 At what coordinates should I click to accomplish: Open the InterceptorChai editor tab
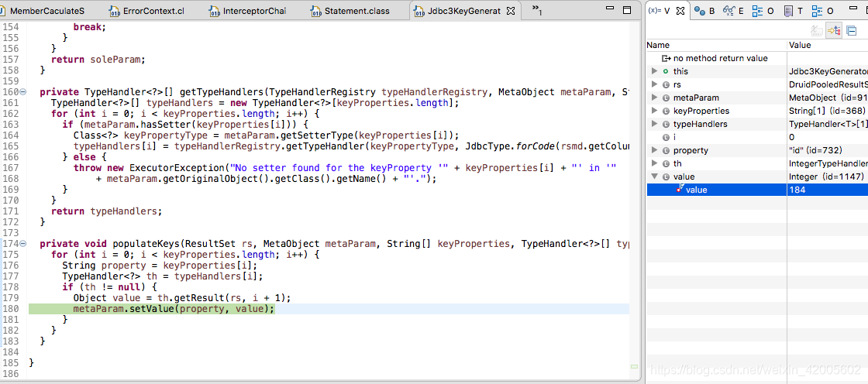pyautogui.click(x=248, y=11)
